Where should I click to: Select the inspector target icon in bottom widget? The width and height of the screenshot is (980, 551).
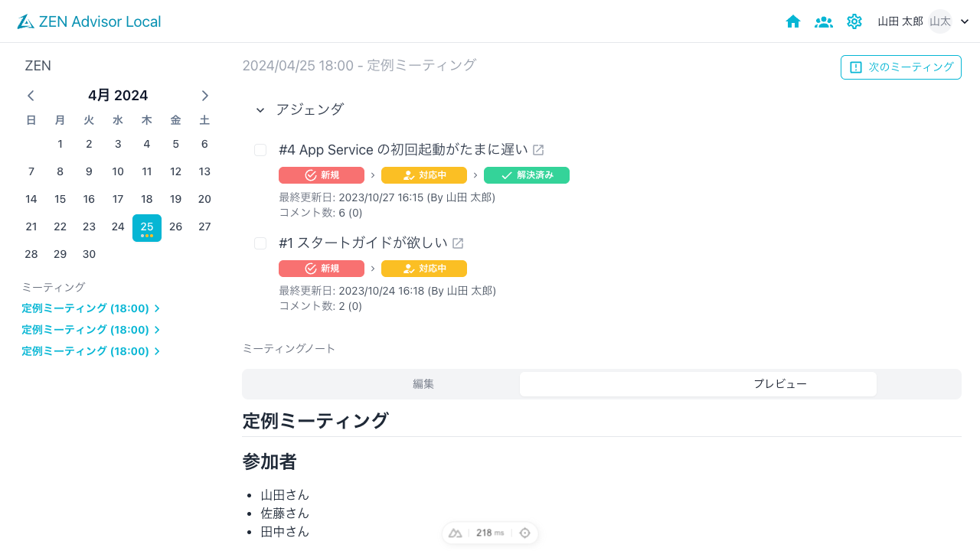click(x=525, y=532)
